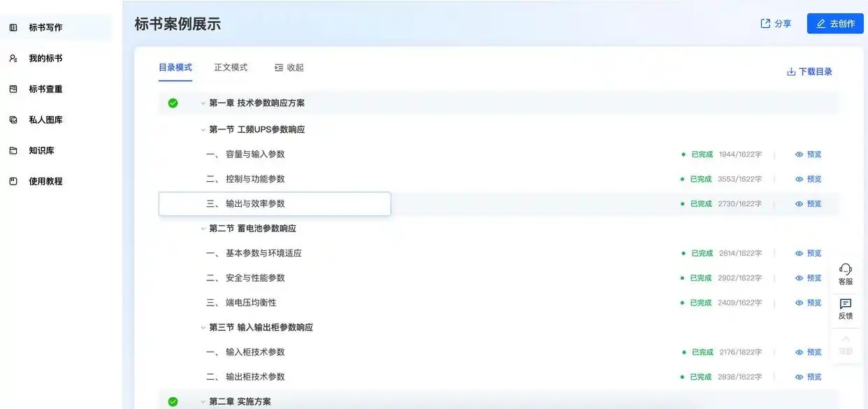
Task: Click the 分享 share button
Action: coord(776,23)
